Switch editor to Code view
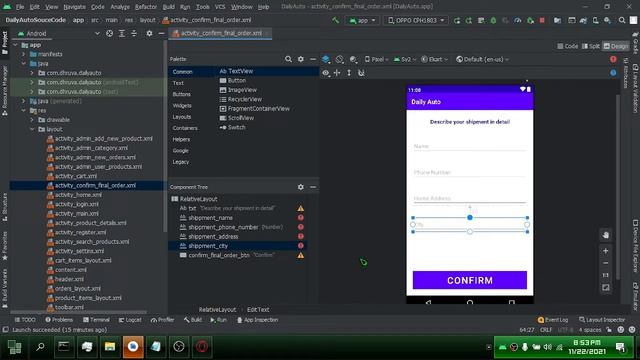Screen dimensions: 640x360 coord(568,46)
